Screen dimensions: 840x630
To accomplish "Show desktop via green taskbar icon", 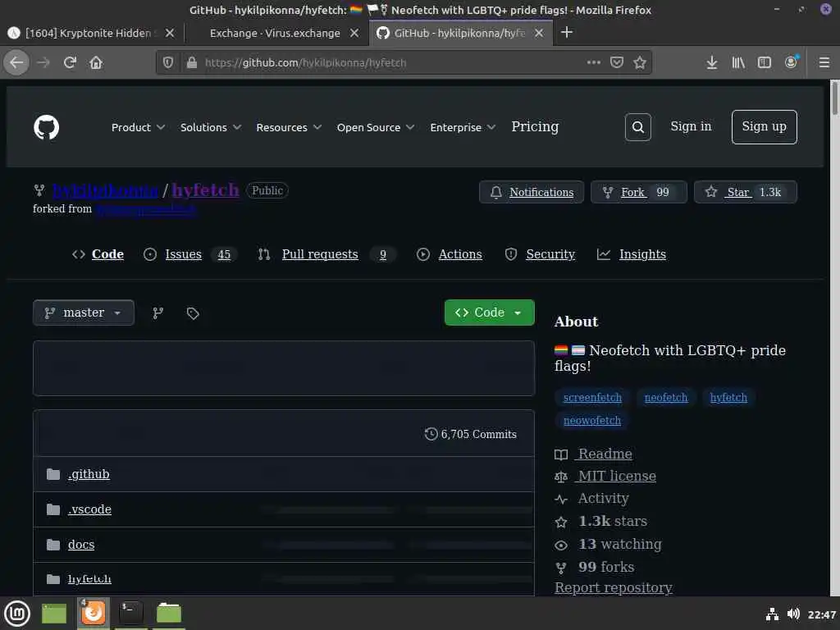I will (x=54, y=613).
